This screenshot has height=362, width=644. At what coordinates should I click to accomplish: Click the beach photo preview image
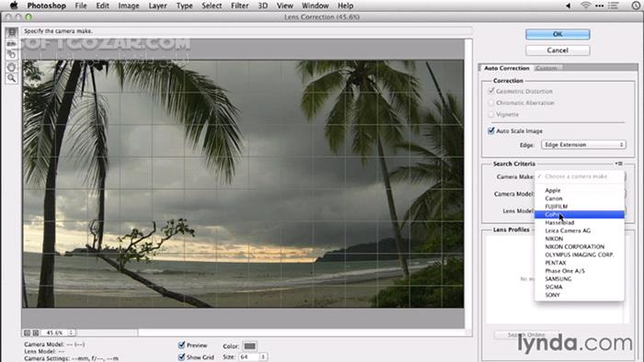(243, 184)
